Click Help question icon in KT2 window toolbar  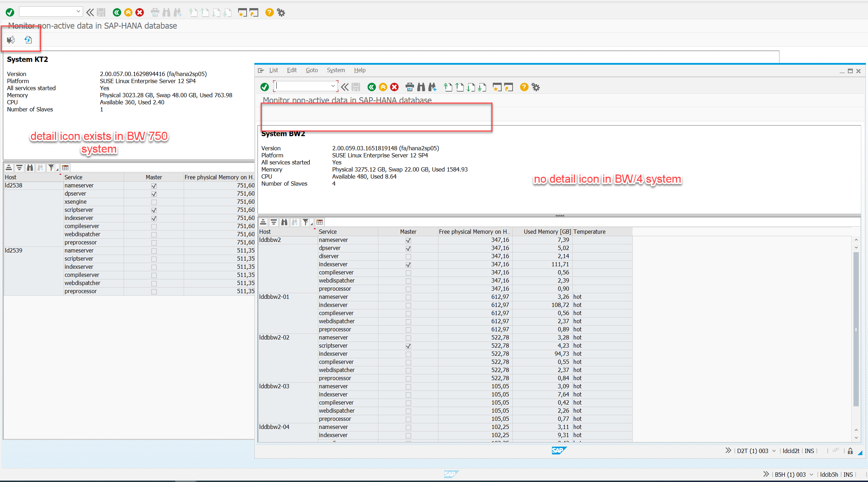[269, 13]
